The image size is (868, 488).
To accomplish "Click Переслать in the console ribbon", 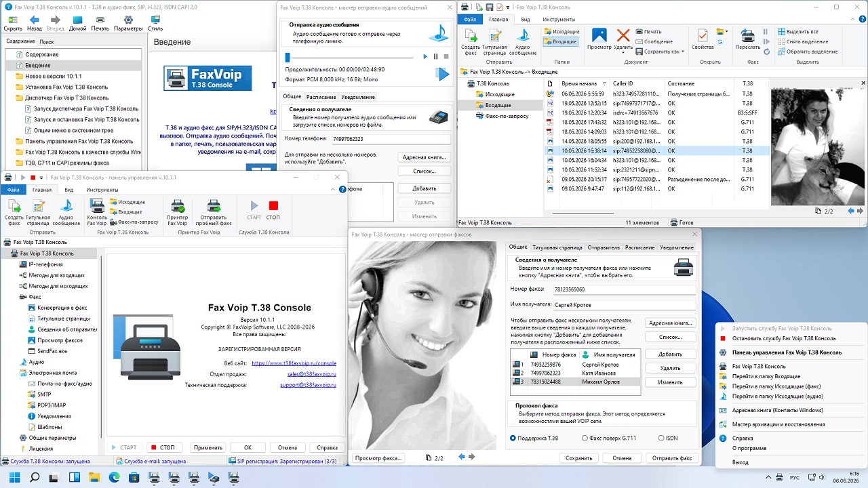I will 748,39.
